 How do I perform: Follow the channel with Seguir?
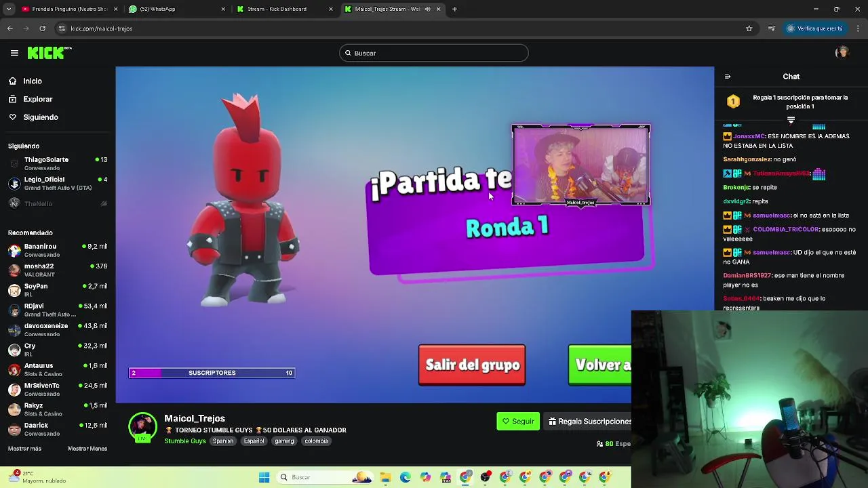(518, 422)
